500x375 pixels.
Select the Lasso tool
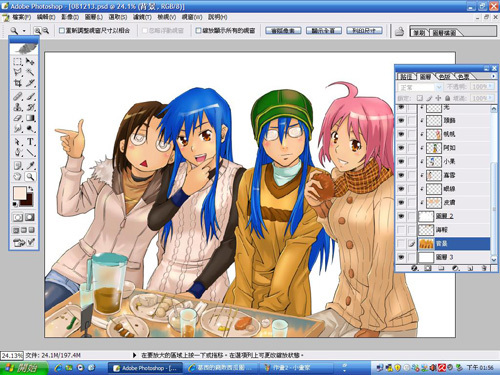18,72
